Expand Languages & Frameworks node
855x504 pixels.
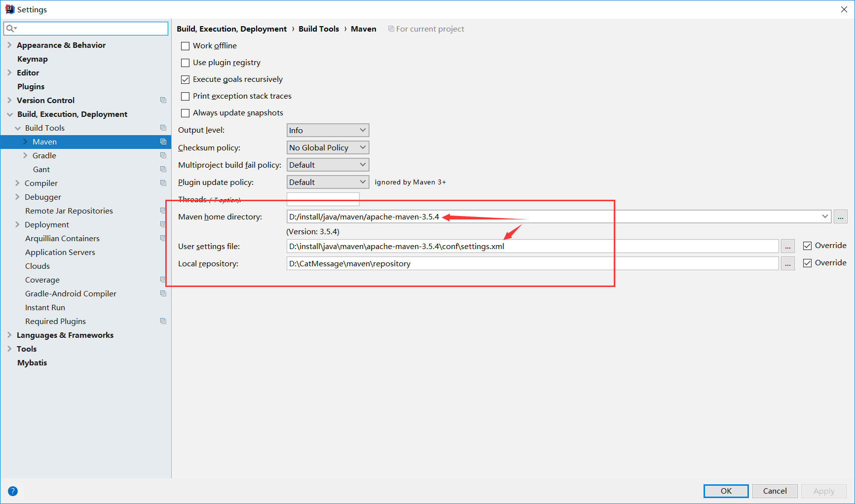[x=9, y=335]
